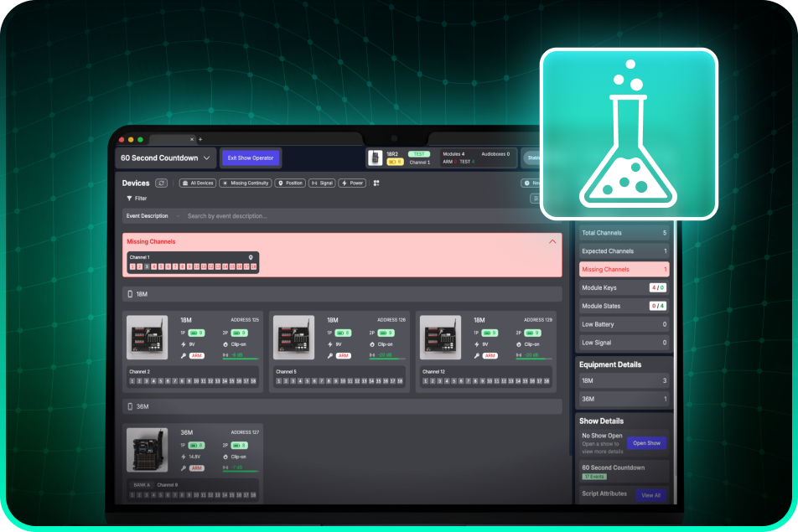Show All Devices view
Image resolution: width=798 pixels, height=532 pixels.
pyautogui.click(x=198, y=183)
